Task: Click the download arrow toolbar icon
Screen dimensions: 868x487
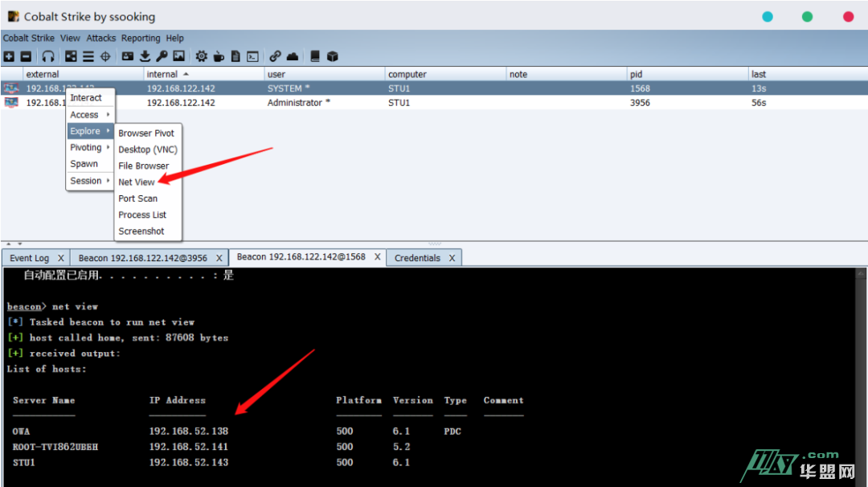Action: (x=145, y=56)
